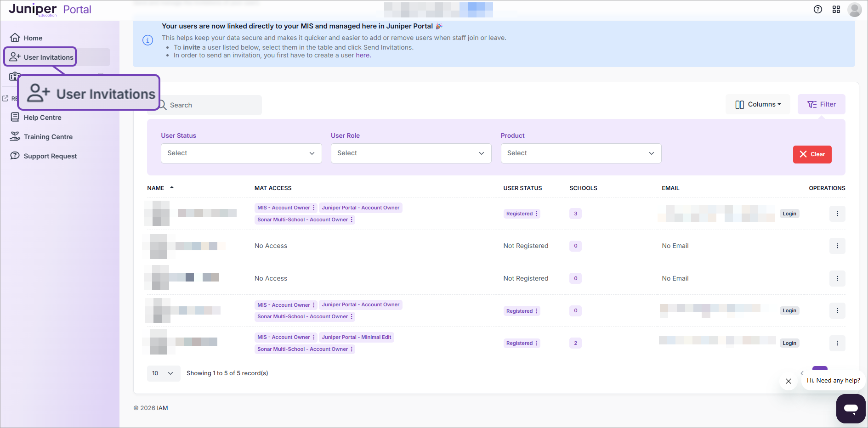Image resolution: width=868 pixels, height=428 pixels.
Task: Open Sonar Multi-School tag menu for Registered 0-school user
Action: pos(352,316)
